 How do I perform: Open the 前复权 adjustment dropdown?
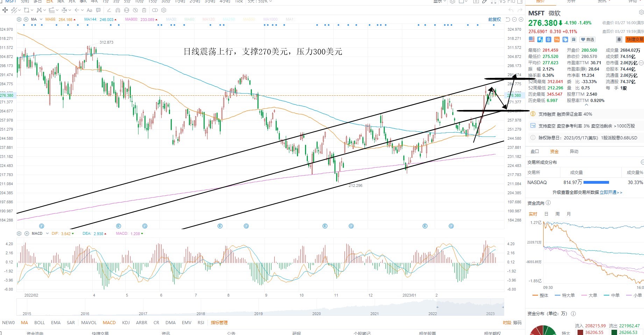pos(495,20)
